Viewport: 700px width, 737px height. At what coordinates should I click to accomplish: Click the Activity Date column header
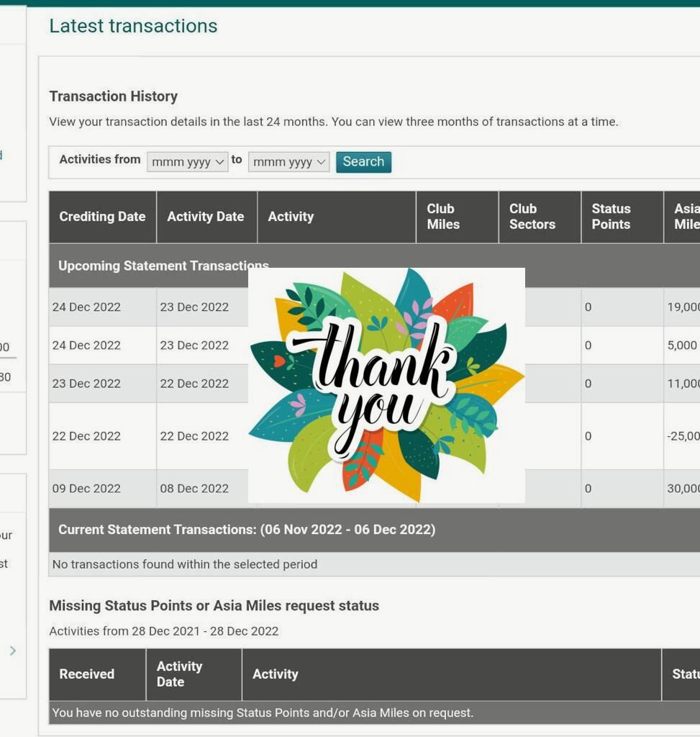pos(206,217)
